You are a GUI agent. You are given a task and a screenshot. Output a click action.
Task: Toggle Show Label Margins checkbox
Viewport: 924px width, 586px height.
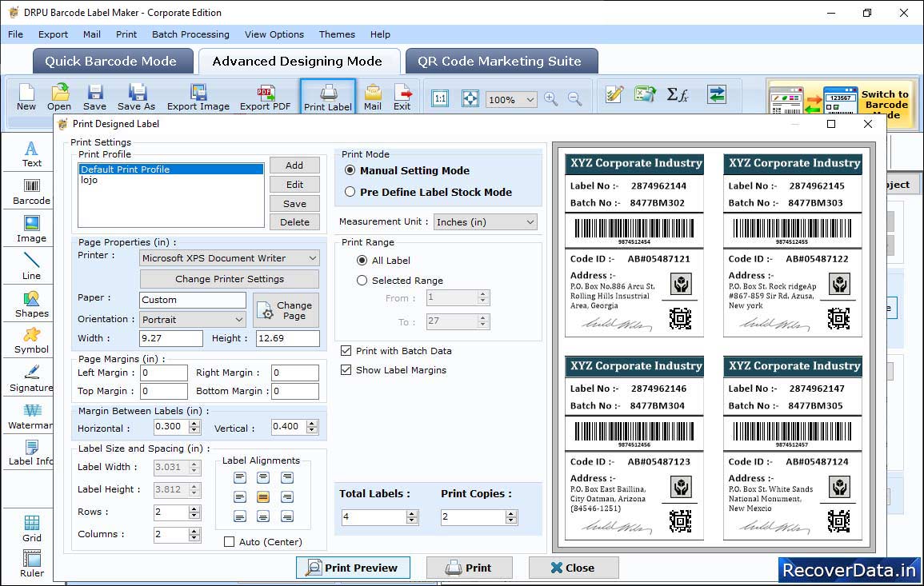[x=346, y=370]
